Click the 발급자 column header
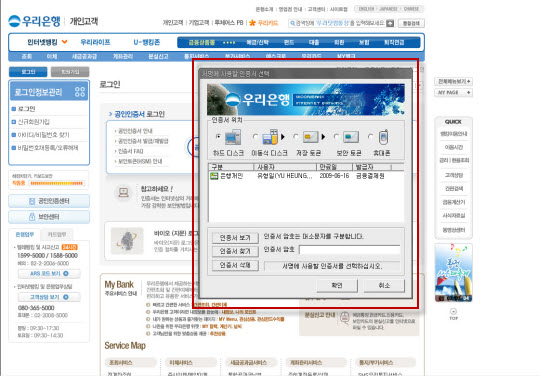The image size is (540, 376). point(372,167)
